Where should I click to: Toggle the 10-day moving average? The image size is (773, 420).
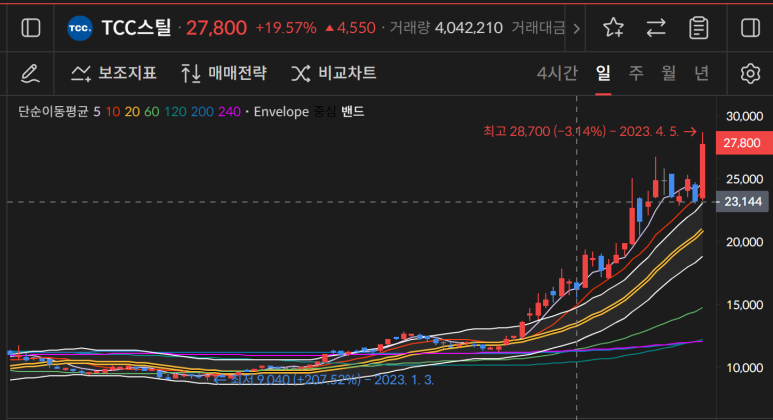[113, 112]
